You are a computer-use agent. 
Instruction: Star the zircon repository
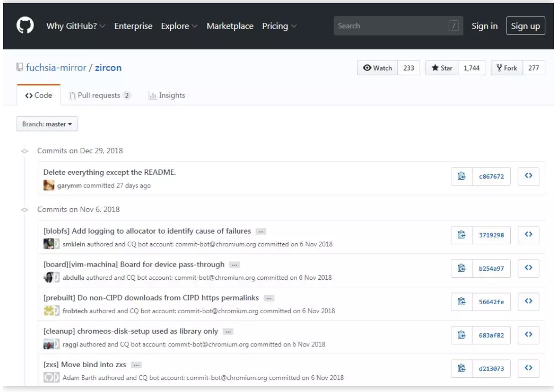pyautogui.click(x=442, y=68)
